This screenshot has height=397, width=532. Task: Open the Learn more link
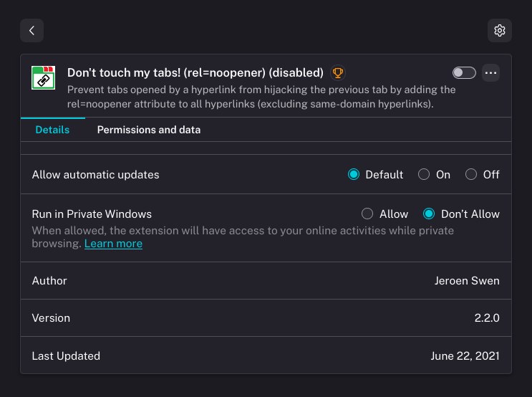point(113,244)
